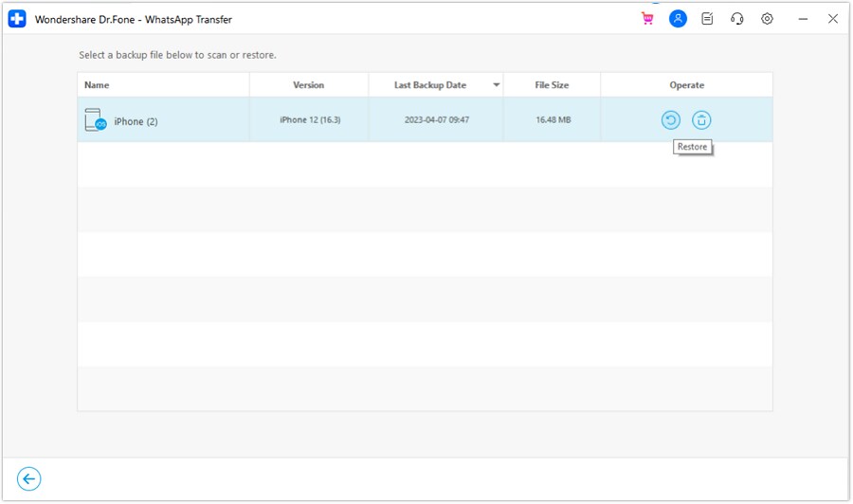Open the support headset icon
853x504 pixels.
pos(737,19)
